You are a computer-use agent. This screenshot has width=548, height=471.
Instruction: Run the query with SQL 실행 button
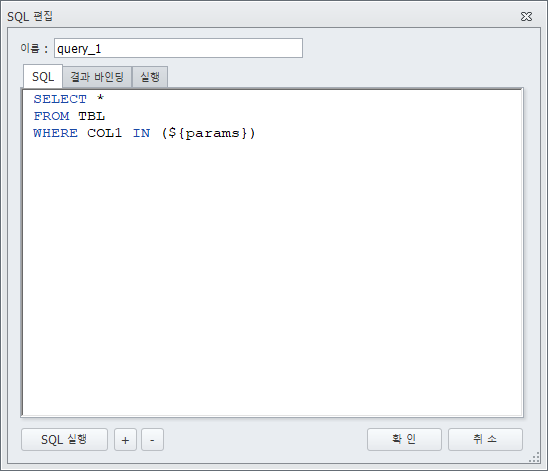tap(64, 440)
